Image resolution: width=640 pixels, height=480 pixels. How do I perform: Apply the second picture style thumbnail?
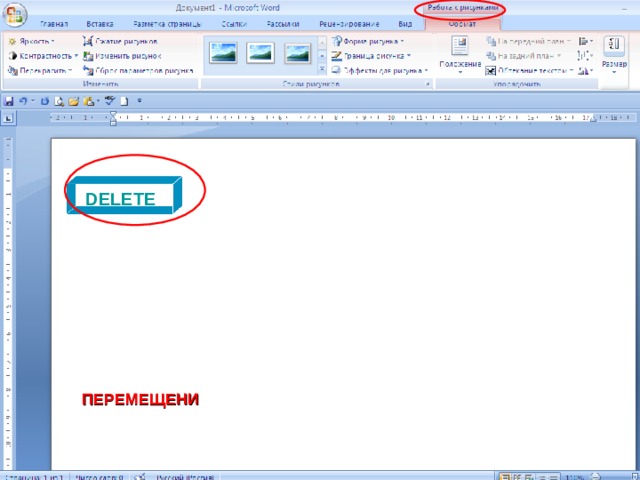(260, 53)
